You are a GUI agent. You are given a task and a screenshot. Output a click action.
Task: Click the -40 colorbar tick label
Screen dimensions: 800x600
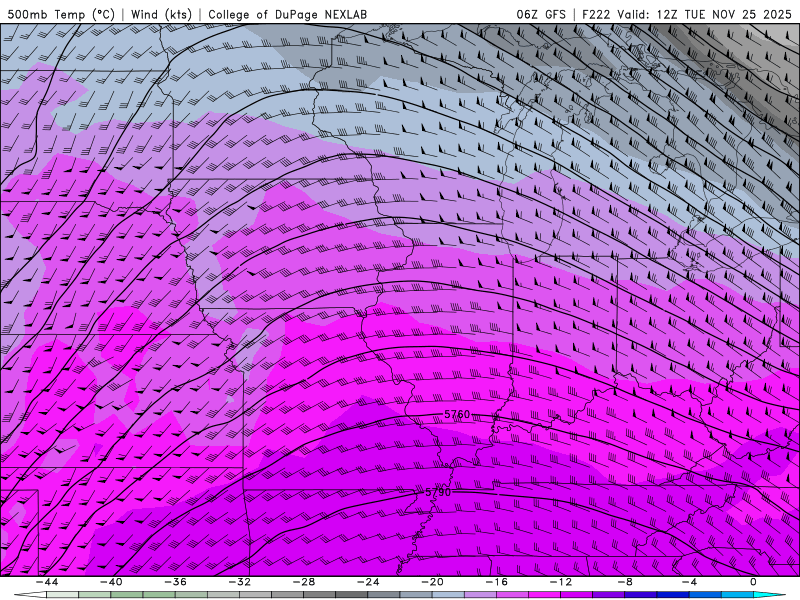coord(111,582)
